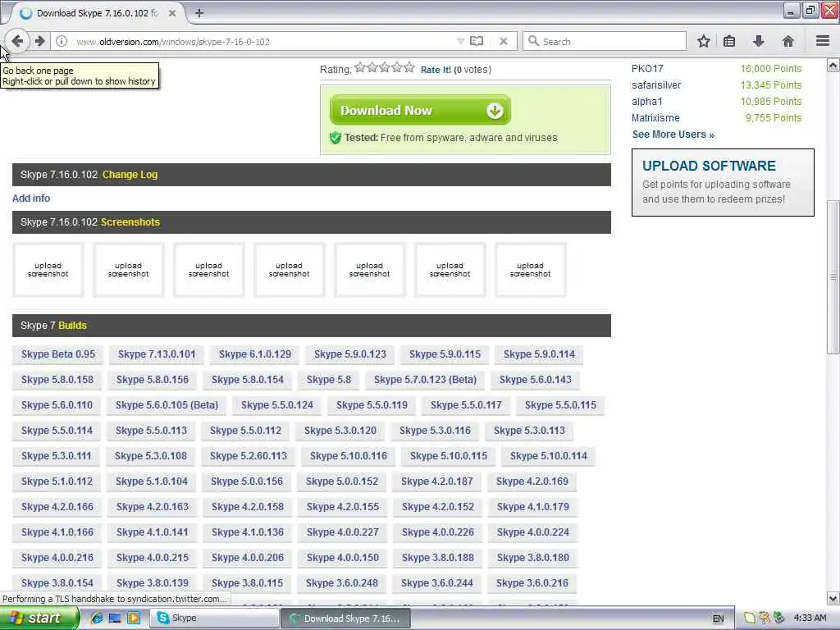Viewport: 840px width, 630px height.
Task: Click the Show Desktop quick launch icon
Action: [115, 619]
